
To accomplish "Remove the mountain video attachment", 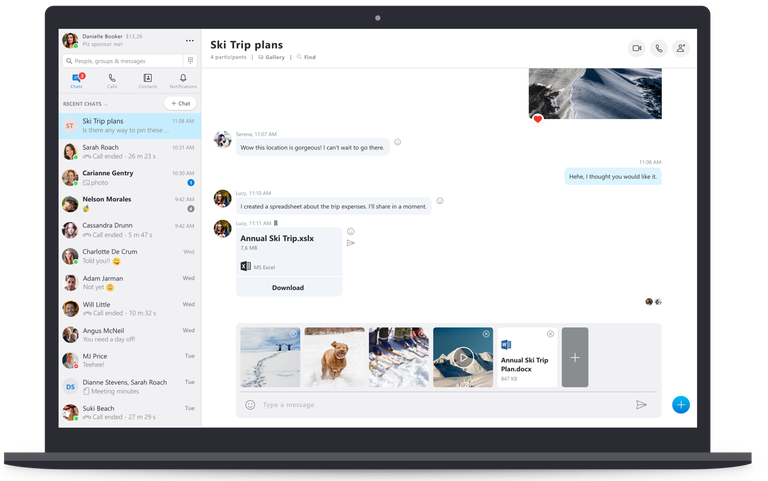I will 486,334.
